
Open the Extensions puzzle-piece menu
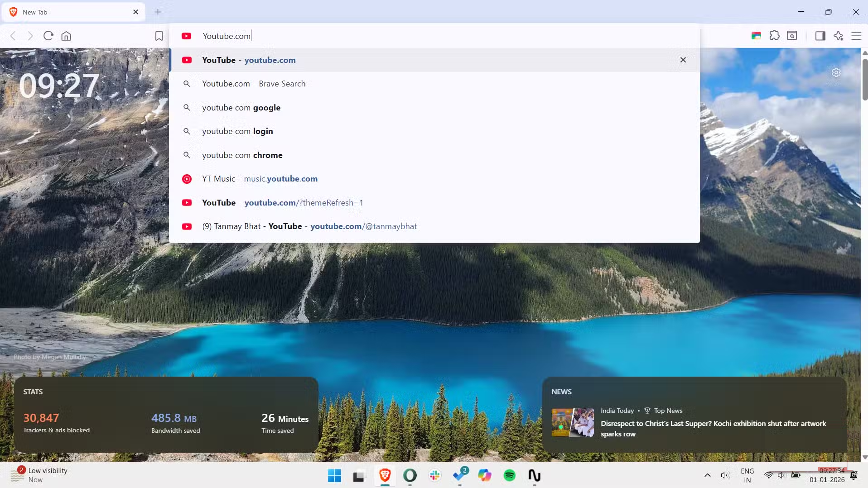pyautogui.click(x=775, y=35)
